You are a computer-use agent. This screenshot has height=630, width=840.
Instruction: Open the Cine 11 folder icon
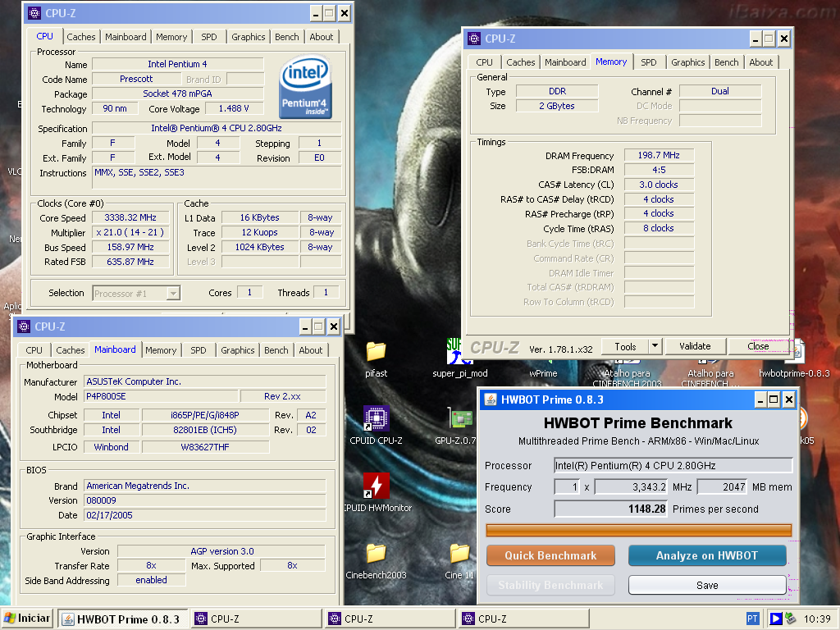point(459,554)
